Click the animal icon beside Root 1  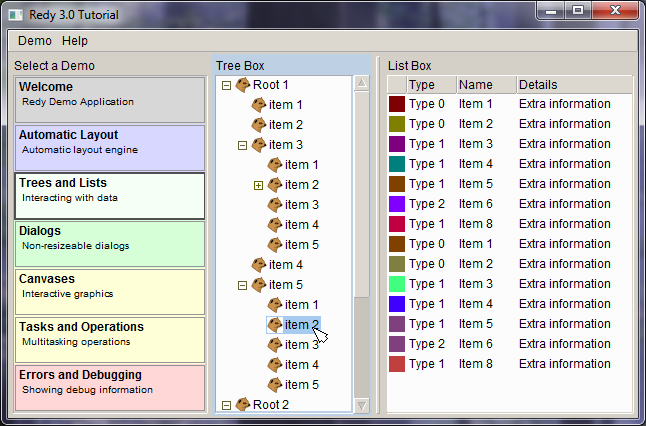[x=243, y=85]
